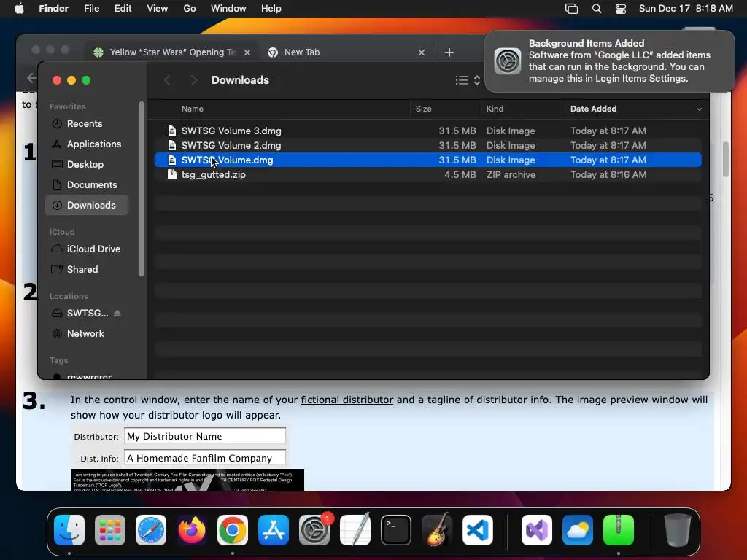Open the Go menu
747x560 pixels.
(190, 9)
